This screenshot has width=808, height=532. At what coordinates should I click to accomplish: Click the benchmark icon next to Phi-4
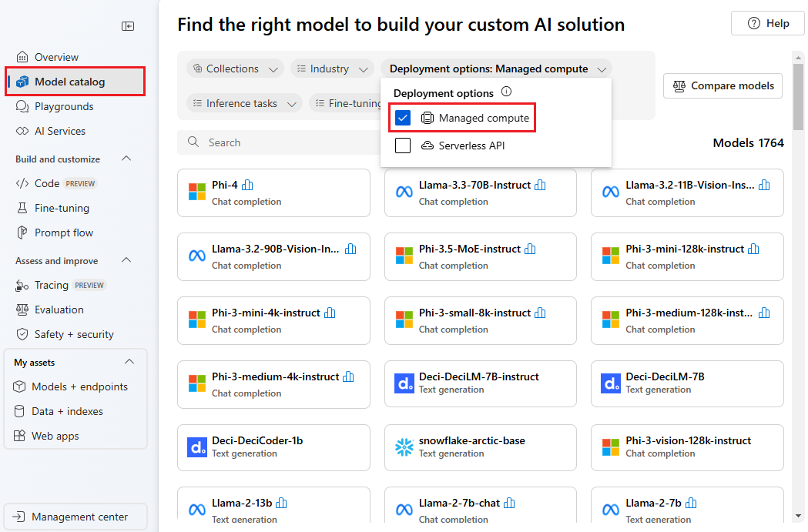pos(247,185)
